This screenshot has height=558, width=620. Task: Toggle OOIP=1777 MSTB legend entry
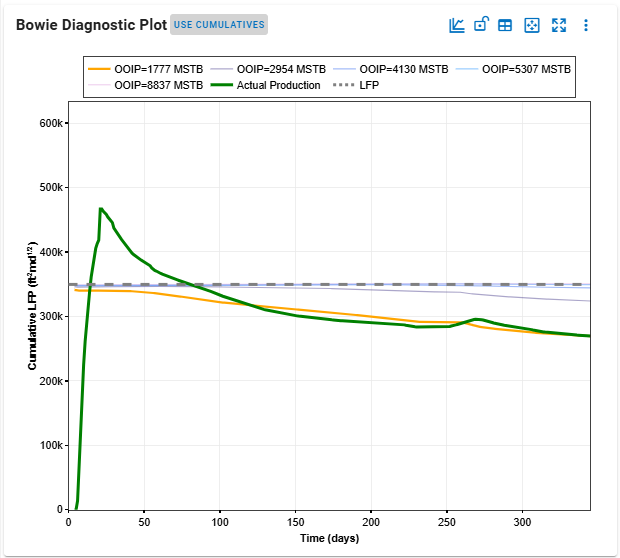point(146,69)
